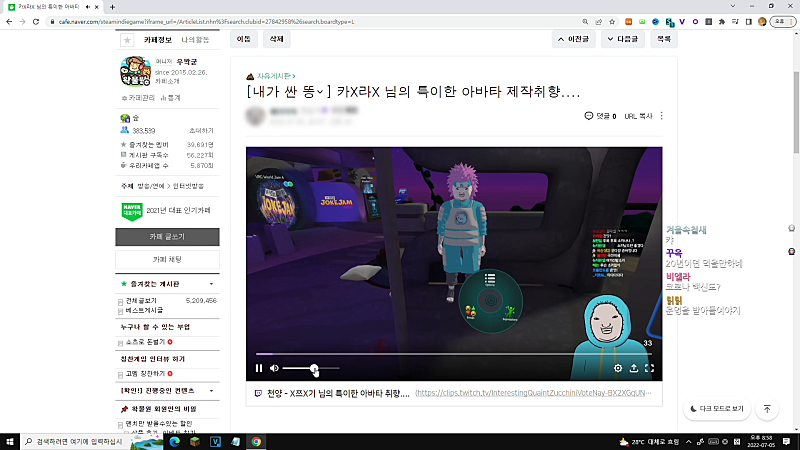The width and height of the screenshot is (800, 450).
Task: Pause the Twitch clip video
Action: coord(259,368)
